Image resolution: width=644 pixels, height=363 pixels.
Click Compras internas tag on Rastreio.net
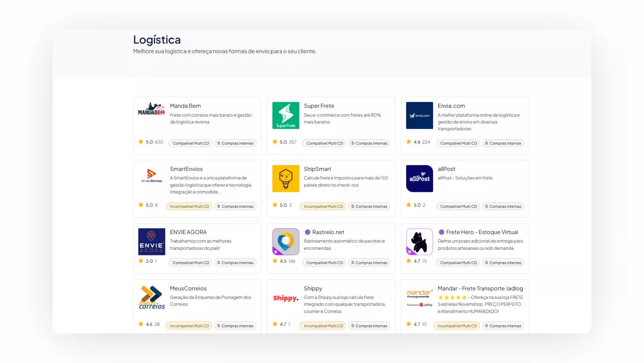[369, 263]
